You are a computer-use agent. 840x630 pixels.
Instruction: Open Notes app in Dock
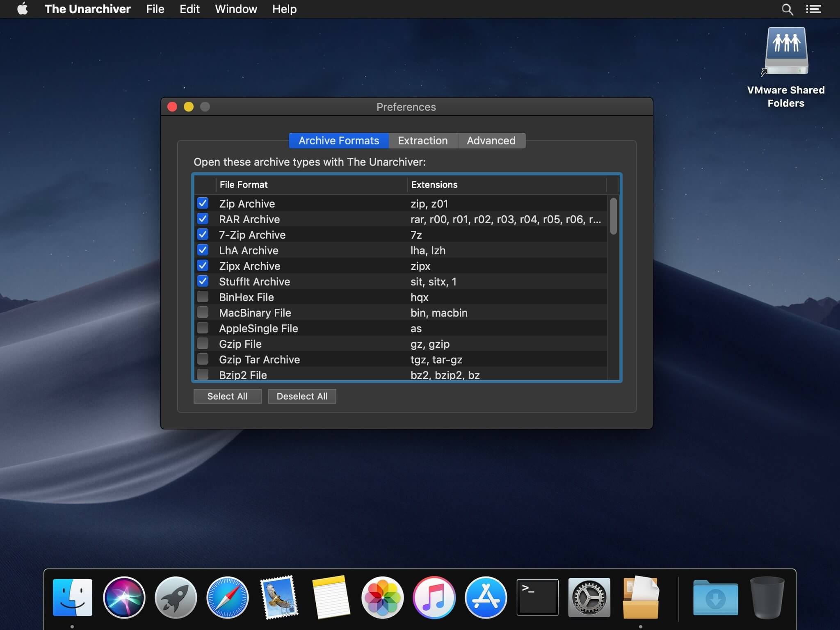tap(331, 597)
